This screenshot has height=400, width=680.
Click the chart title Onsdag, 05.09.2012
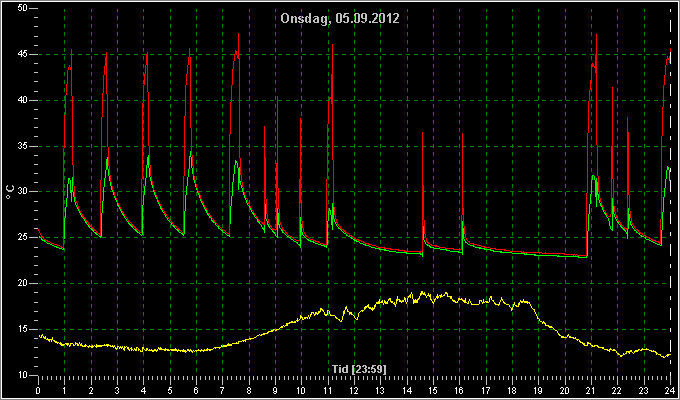coord(340,18)
